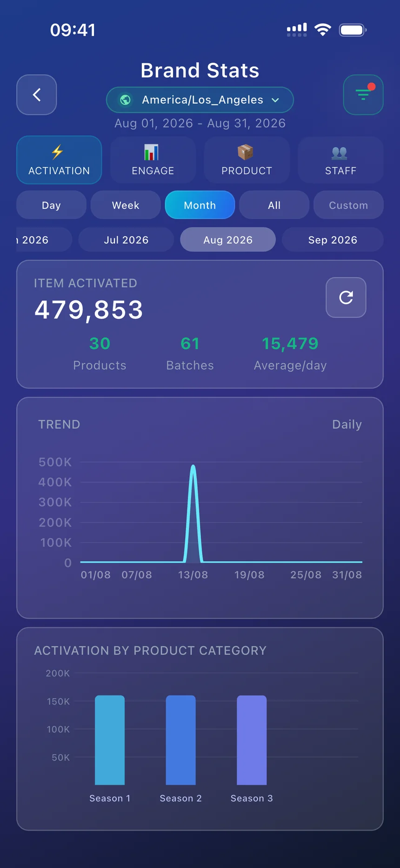
Task: Tap the TREND heading
Action: point(59,425)
